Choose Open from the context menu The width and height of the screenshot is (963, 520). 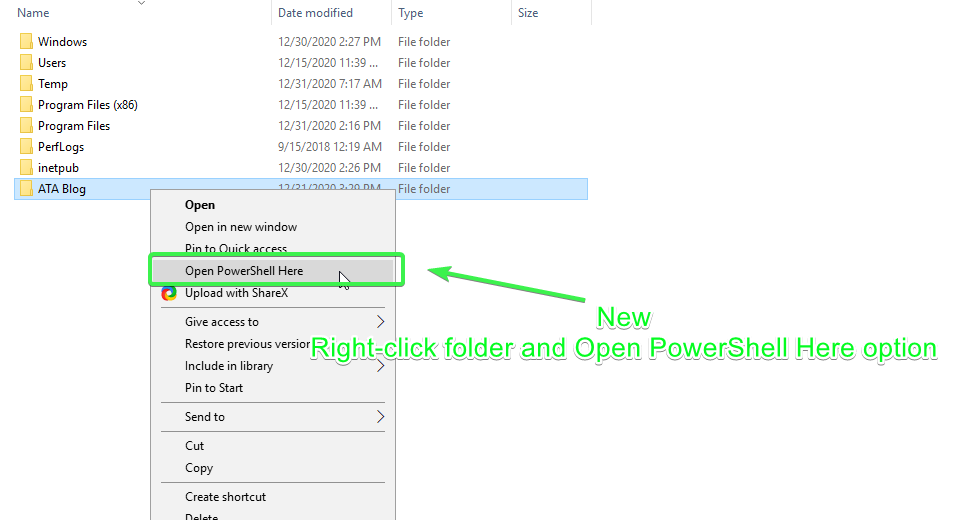[200, 205]
